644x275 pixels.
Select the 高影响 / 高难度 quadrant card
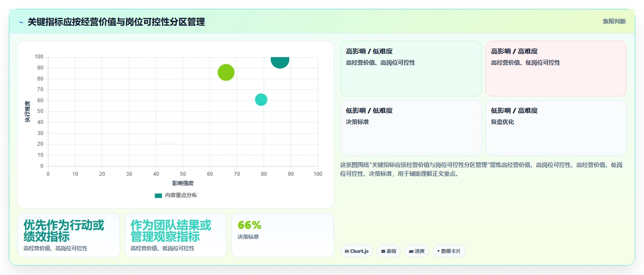pyautogui.click(x=556, y=69)
